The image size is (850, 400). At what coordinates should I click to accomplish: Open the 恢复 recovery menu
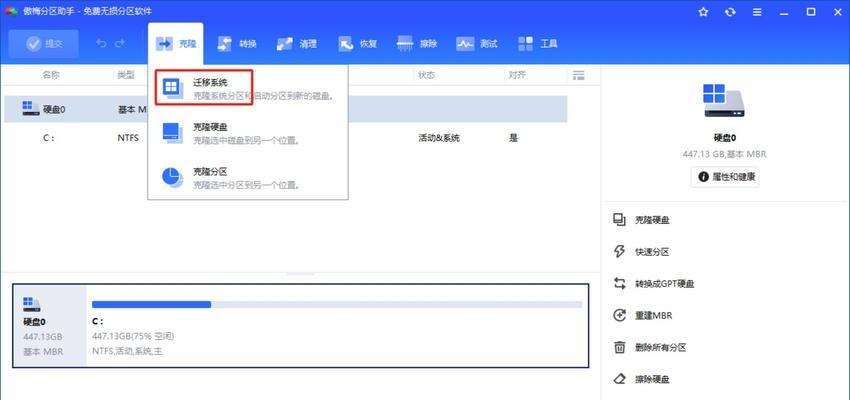click(x=357, y=44)
